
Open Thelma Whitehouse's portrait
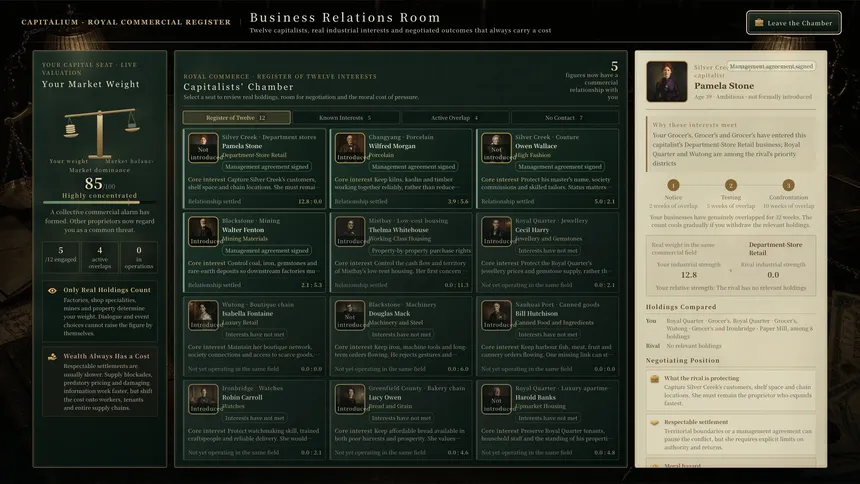(350, 232)
